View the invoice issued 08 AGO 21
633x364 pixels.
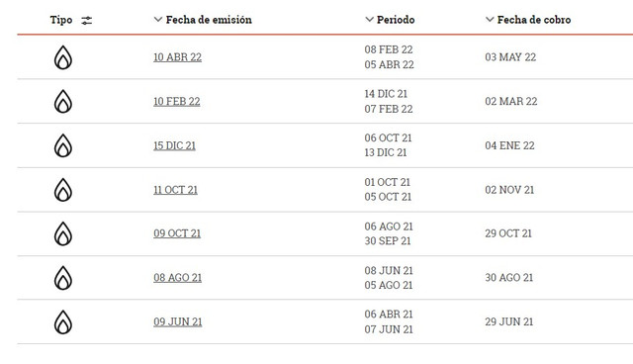pyautogui.click(x=178, y=278)
